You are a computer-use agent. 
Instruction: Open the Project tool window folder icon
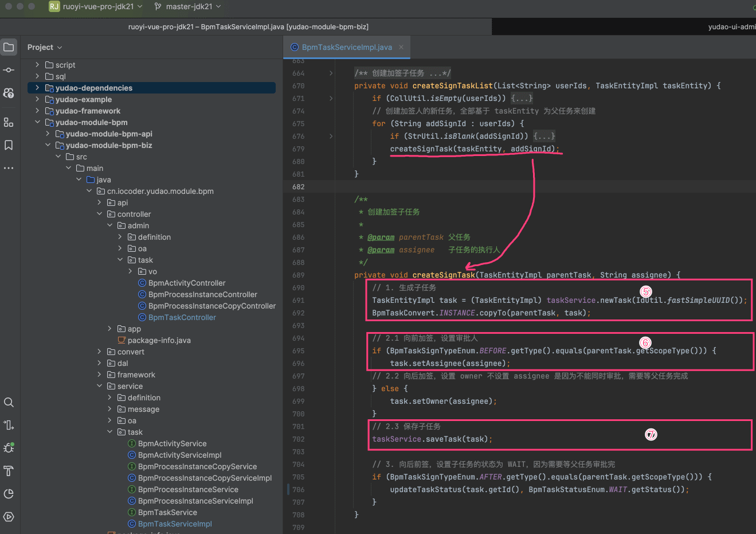9,47
